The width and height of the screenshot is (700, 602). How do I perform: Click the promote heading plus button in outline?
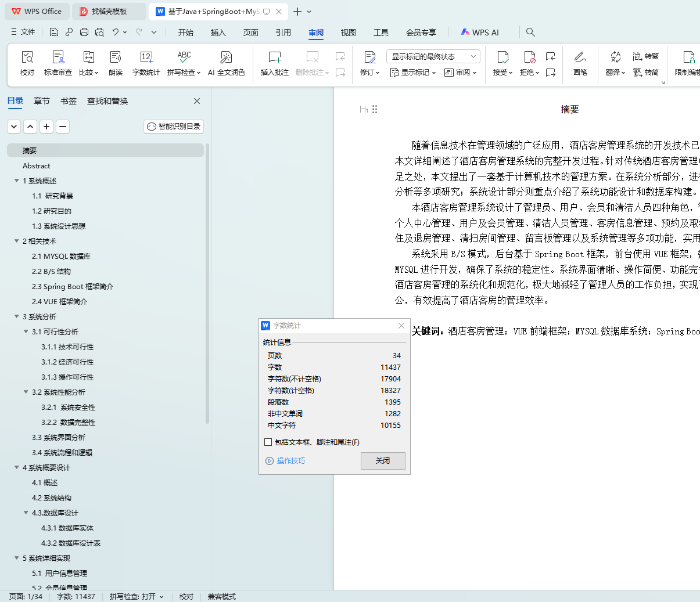(x=47, y=127)
